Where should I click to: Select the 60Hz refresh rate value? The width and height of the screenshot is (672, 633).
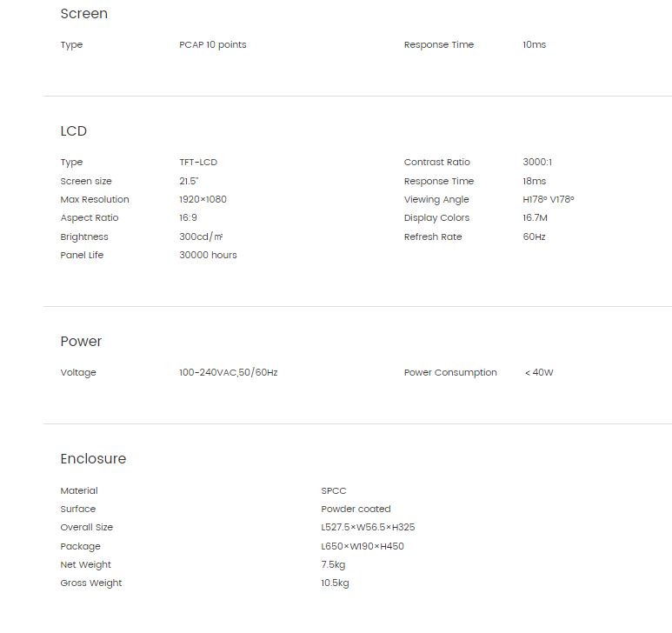click(x=534, y=237)
